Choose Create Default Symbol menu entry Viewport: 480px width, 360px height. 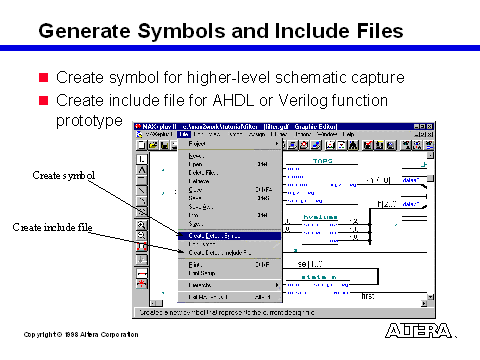coord(229,236)
